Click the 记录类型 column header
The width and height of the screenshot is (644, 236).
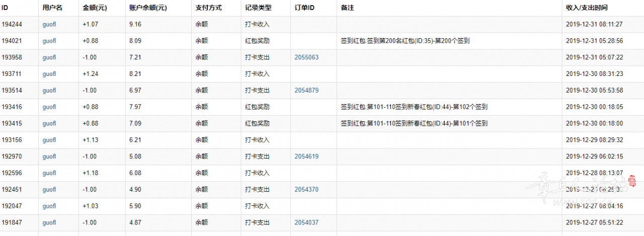coord(258,8)
